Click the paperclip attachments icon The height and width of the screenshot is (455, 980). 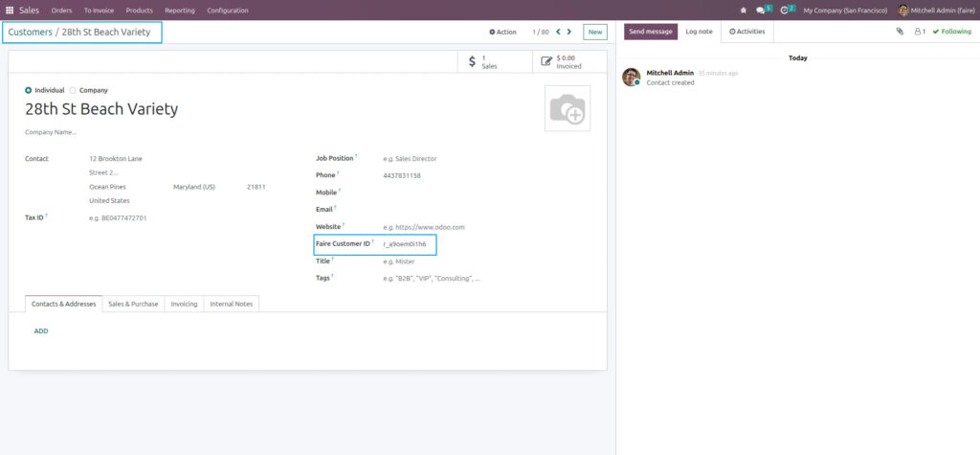900,32
